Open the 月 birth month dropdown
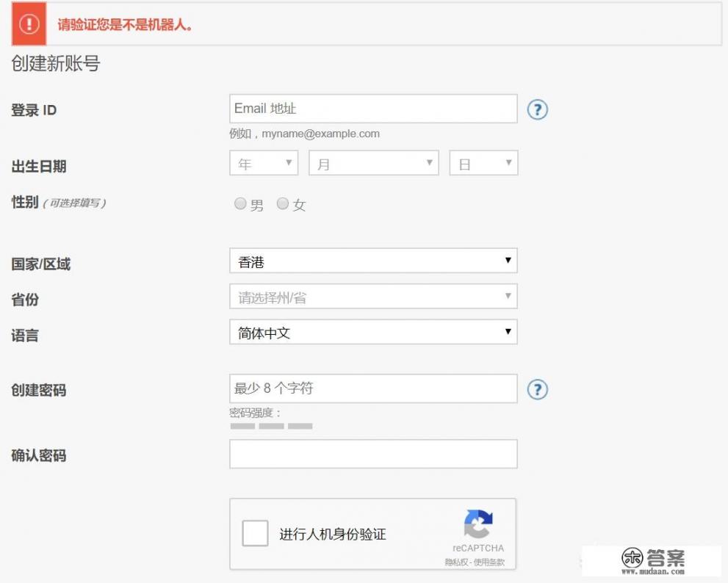 tap(373, 162)
